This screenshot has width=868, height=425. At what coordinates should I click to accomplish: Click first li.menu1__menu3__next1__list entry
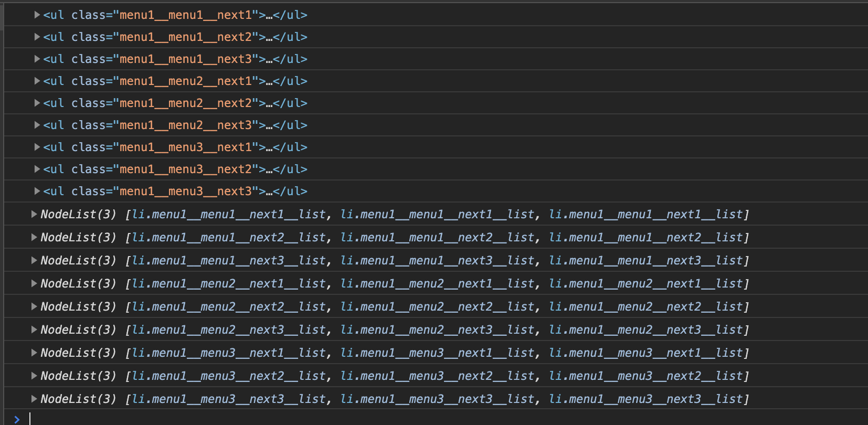point(229,353)
